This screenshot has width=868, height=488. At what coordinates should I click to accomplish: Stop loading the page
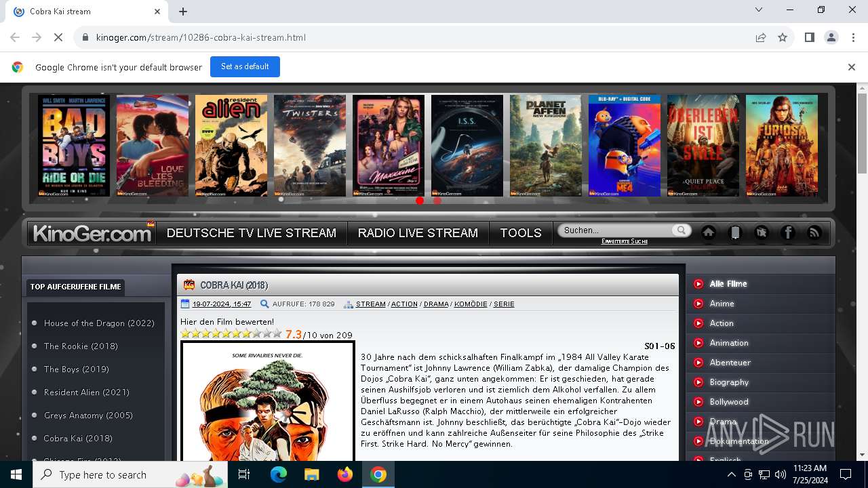[58, 37]
